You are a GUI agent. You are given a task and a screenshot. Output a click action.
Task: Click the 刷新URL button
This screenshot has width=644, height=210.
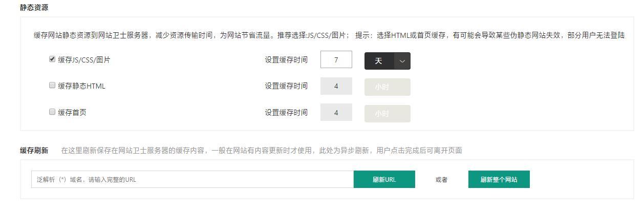[384, 179]
